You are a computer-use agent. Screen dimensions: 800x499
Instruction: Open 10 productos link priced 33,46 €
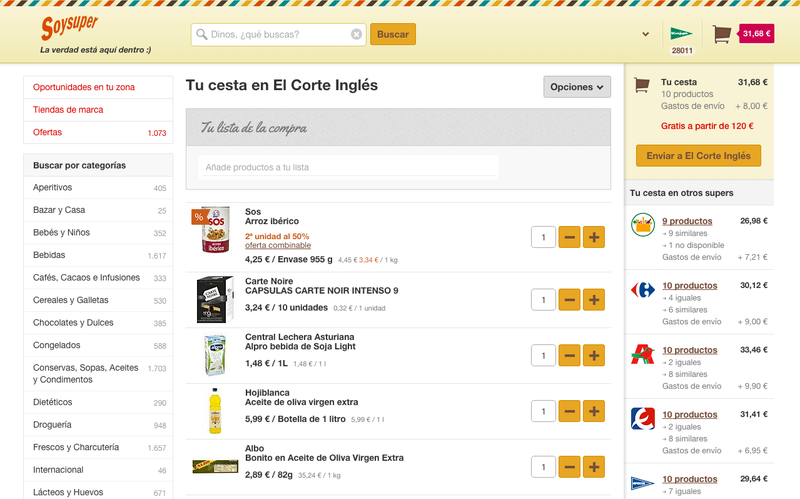coord(690,350)
